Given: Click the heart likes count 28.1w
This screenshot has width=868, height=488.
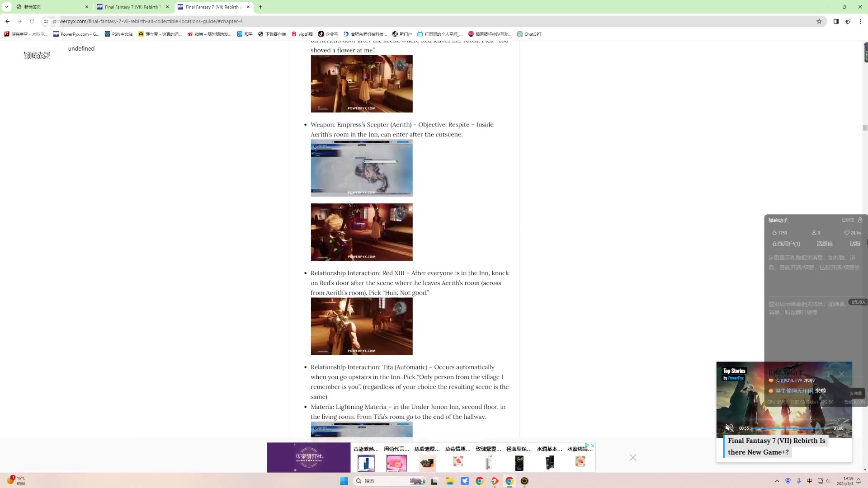Looking at the screenshot, I should 853,233.
